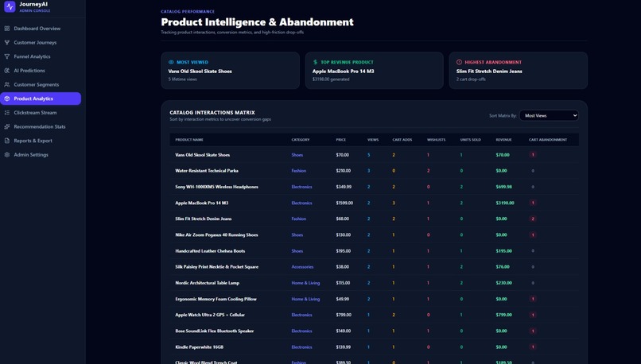This screenshot has width=641, height=364.
Task: Click the Highest Abandonment card
Action: click(x=519, y=70)
